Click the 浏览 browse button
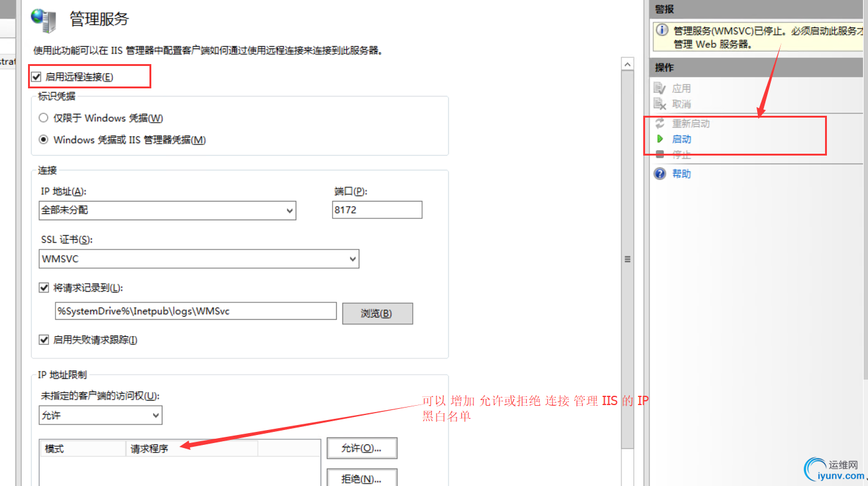Viewport: 868px width, 486px height. pyautogui.click(x=377, y=314)
